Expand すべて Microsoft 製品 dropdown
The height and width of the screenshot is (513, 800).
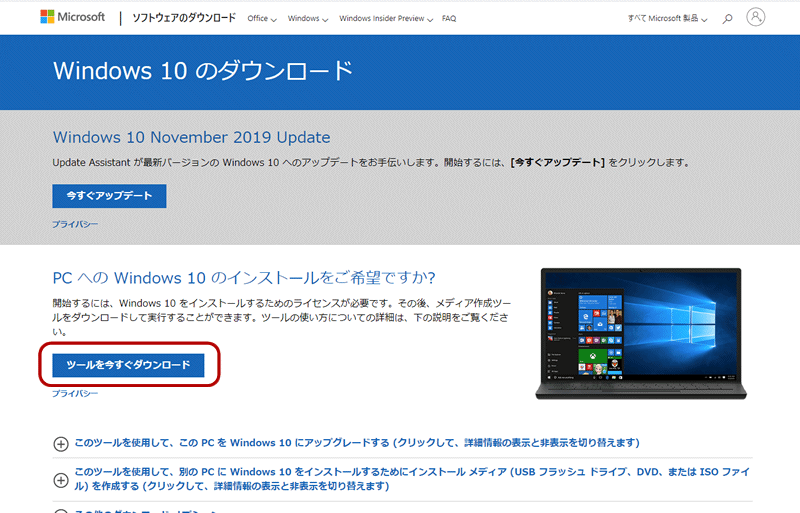tap(667, 18)
